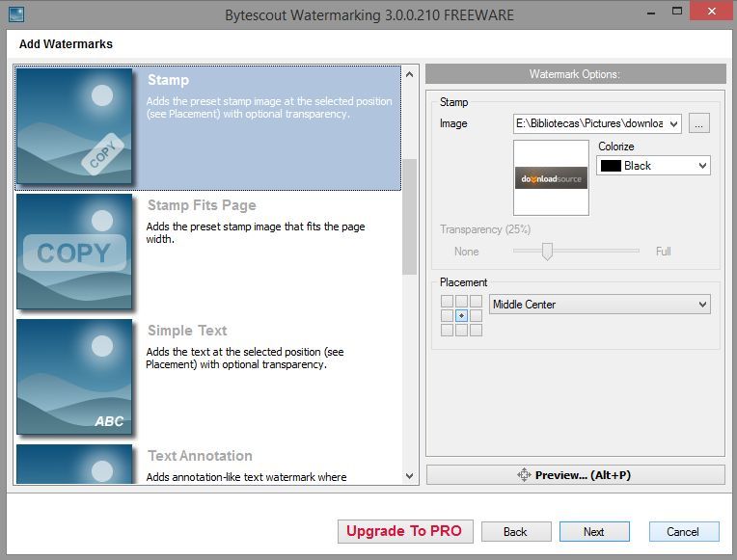Click the Bytescout app icon in title bar

[x=16, y=14]
